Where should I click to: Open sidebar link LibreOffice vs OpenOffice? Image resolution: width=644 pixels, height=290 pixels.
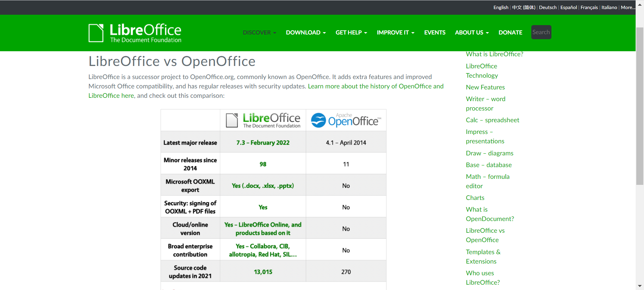485,235
